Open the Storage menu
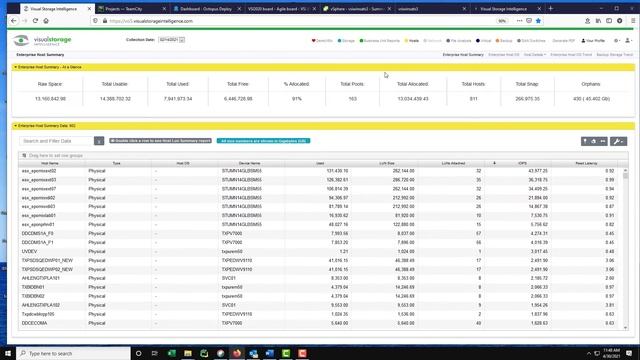The image size is (640, 360). click(346, 41)
